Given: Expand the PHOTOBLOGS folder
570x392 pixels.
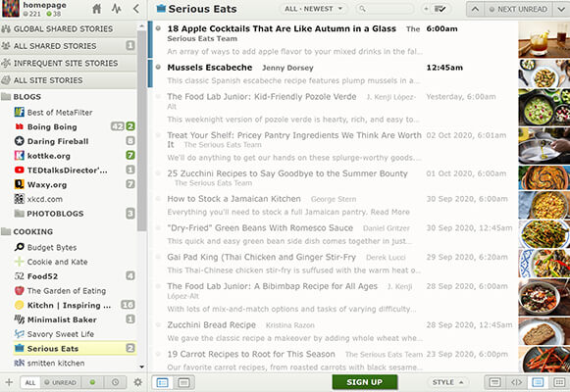Looking at the screenshot, I should 20,214.
